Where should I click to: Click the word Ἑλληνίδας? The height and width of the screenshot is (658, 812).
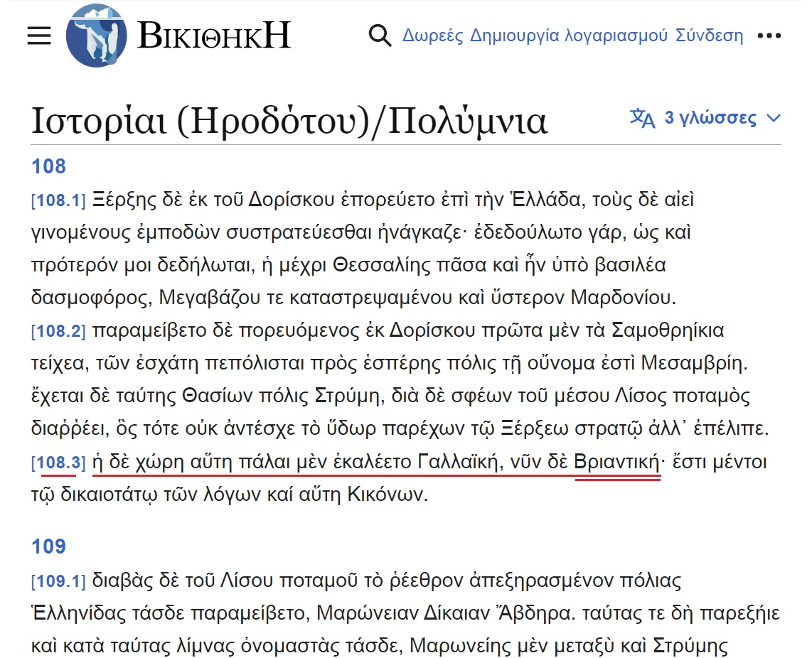pos(79,613)
